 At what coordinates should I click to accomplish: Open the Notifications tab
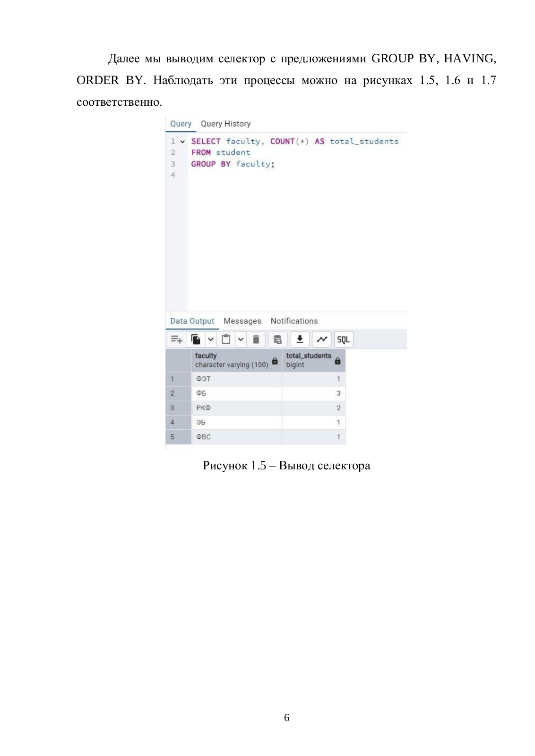pyautogui.click(x=294, y=321)
